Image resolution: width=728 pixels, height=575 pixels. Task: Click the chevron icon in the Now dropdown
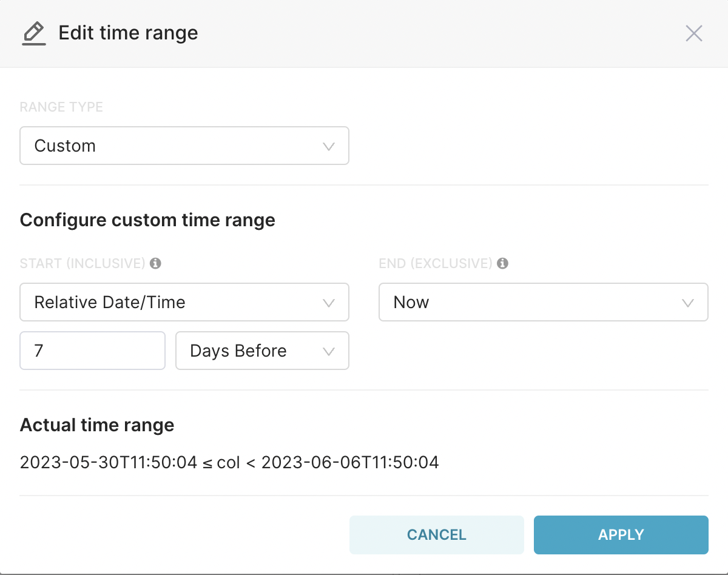[x=688, y=302]
